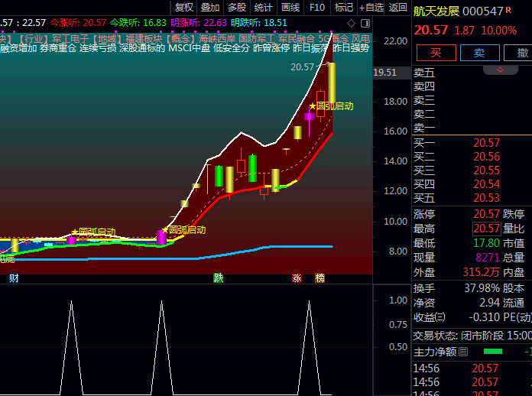Click the 交易状态 闭市阶段 status
This screenshot has width=532, height=396.
tap(472, 336)
